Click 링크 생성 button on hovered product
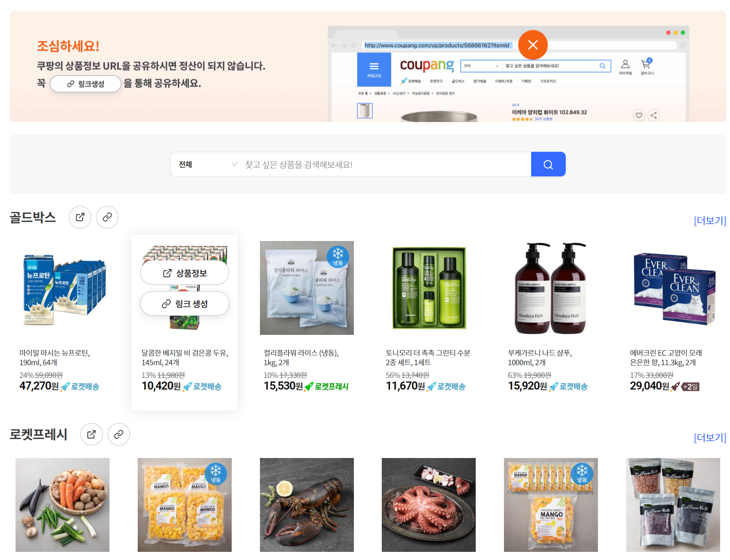This screenshot has width=730, height=560. [x=184, y=304]
